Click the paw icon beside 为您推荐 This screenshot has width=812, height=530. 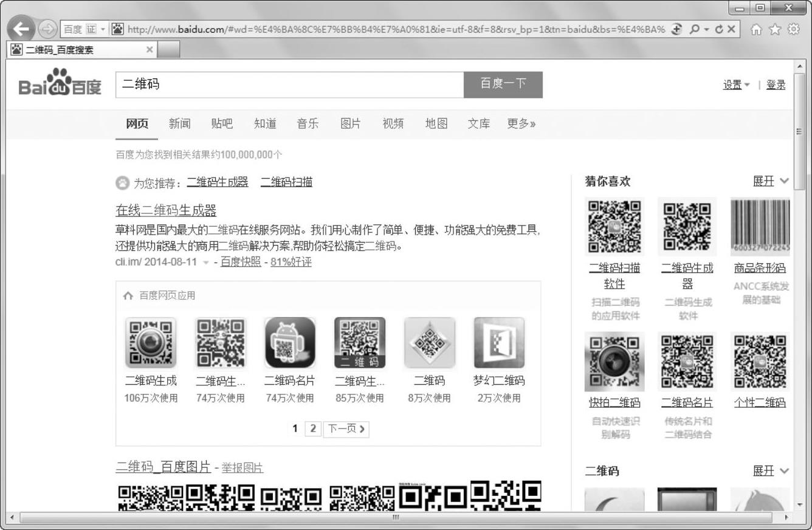coord(122,182)
